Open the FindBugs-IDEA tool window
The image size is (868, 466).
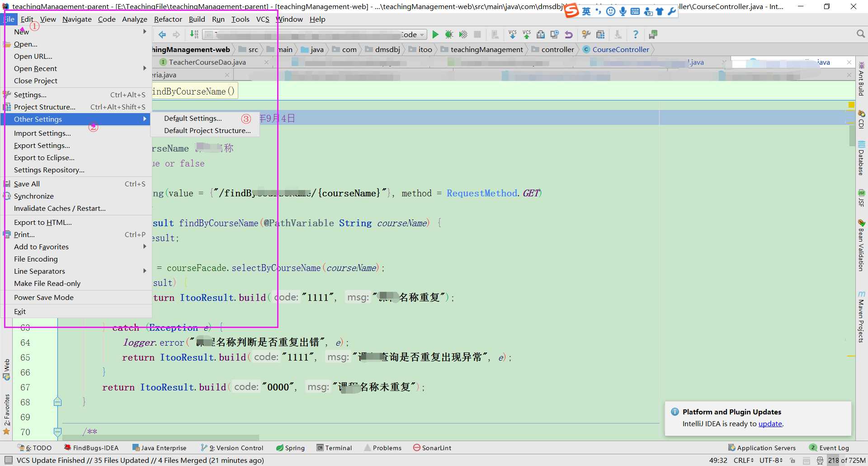[x=91, y=448]
